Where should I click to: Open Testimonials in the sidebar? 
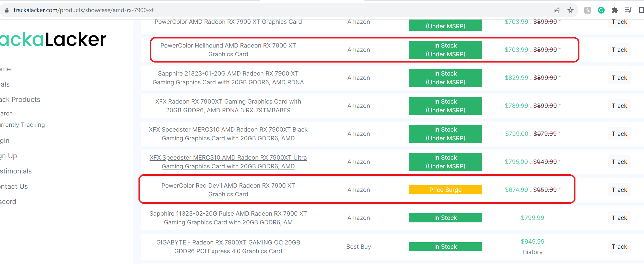(16, 171)
